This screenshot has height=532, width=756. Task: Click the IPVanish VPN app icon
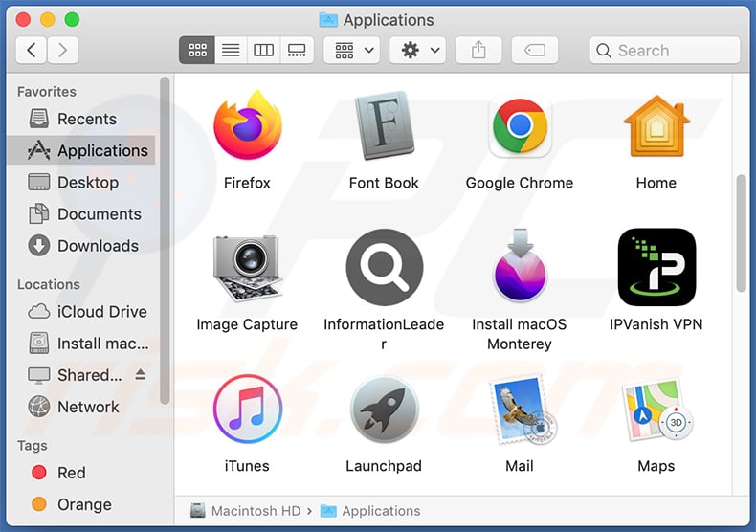pyautogui.click(x=656, y=267)
